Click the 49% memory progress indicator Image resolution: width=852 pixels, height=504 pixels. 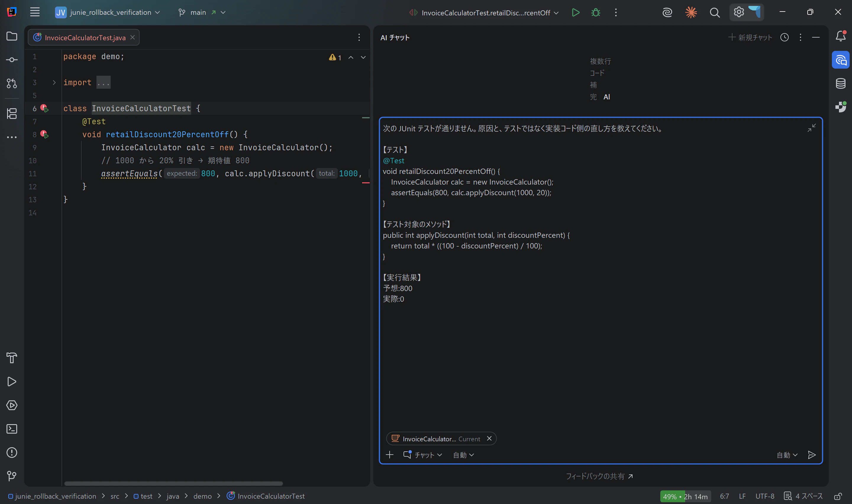[685, 497]
